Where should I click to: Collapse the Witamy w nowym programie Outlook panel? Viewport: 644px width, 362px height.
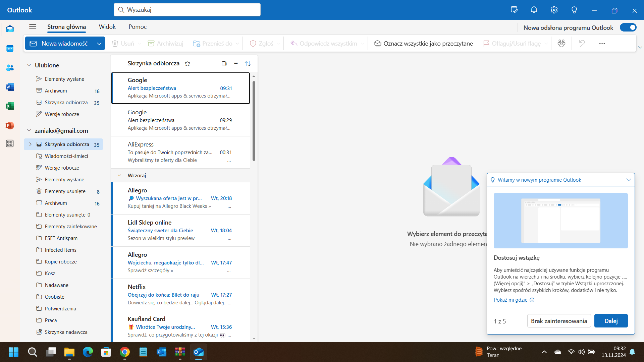tap(629, 180)
